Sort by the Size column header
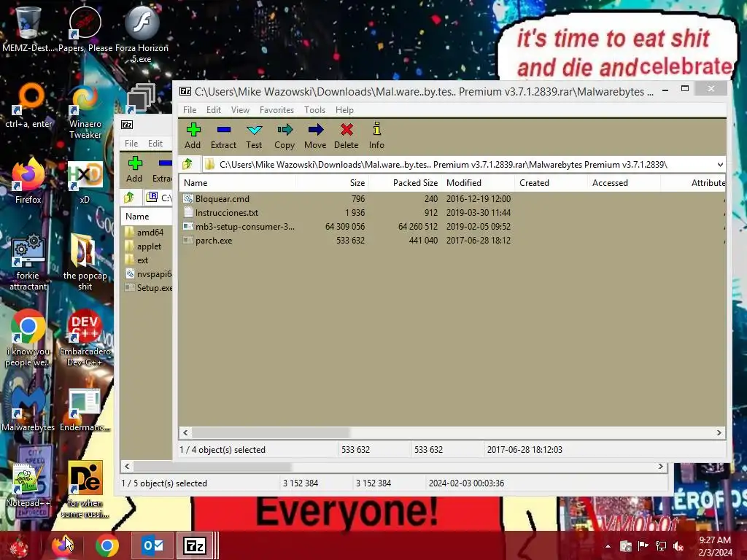747x560 pixels. [332, 183]
